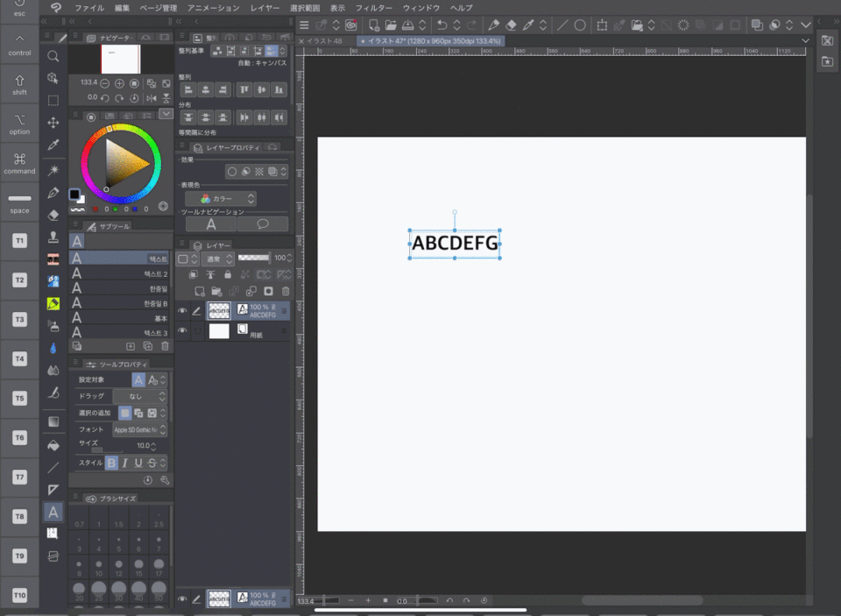Click the new canvas icon in the command bar
The image size is (841, 616).
[x=374, y=25]
